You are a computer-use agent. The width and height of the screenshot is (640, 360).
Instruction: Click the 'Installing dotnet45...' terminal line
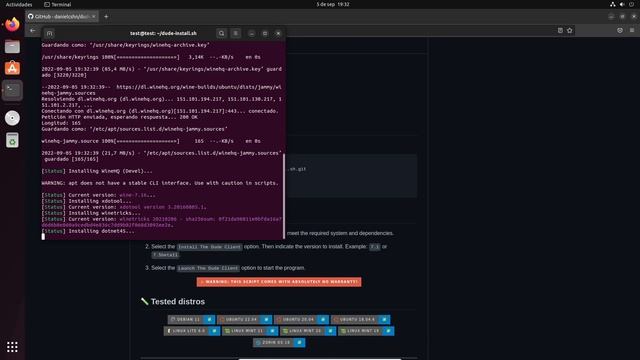click(88, 231)
